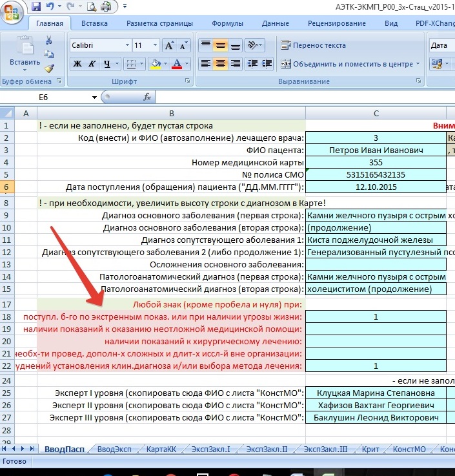Open the Буфер обмена dialog launcher
Screen dimensions: 455x476
59,81
